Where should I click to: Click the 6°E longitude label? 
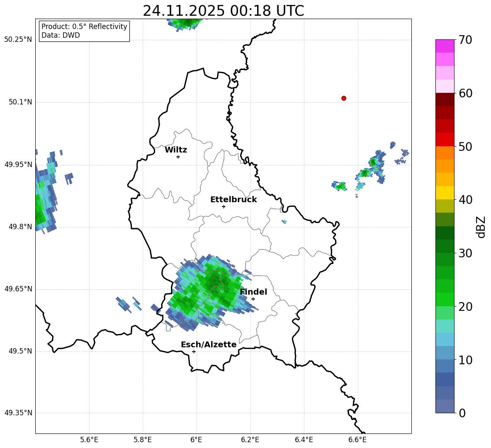pos(196,440)
